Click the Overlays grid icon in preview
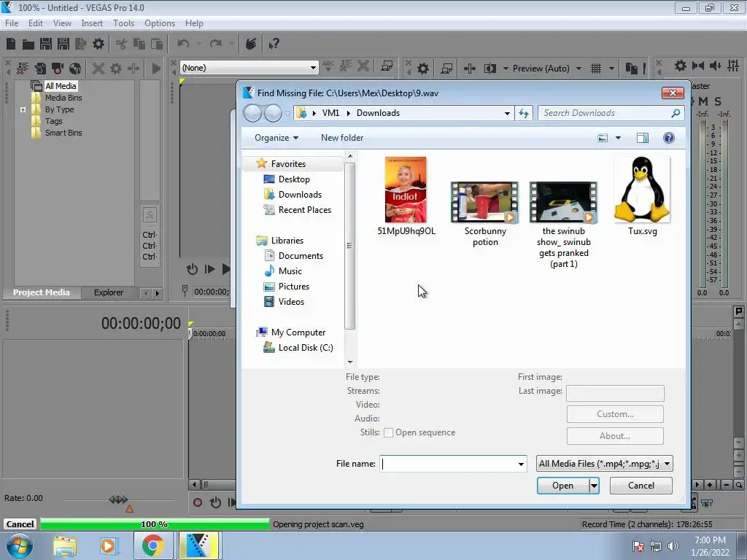This screenshot has height=560, width=747. click(x=596, y=69)
